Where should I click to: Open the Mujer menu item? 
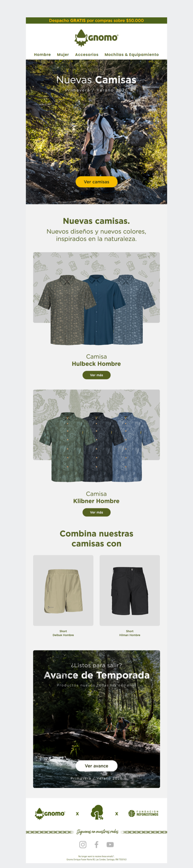[63, 54]
